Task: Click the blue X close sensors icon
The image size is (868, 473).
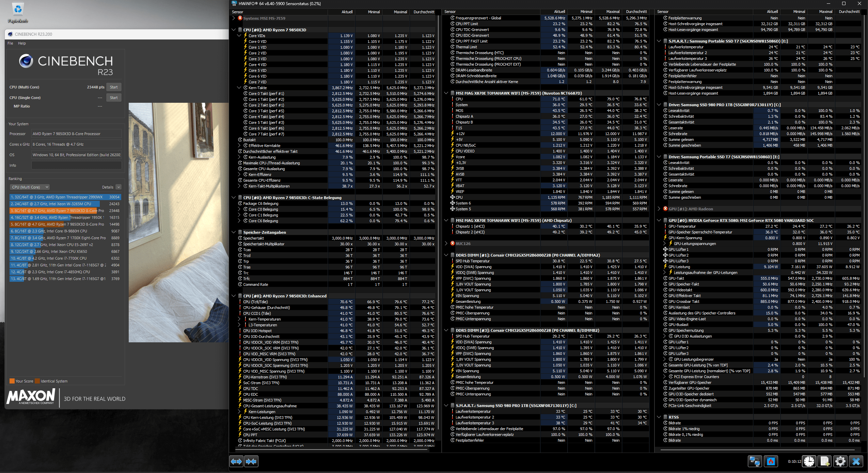Action: click(x=856, y=461)
